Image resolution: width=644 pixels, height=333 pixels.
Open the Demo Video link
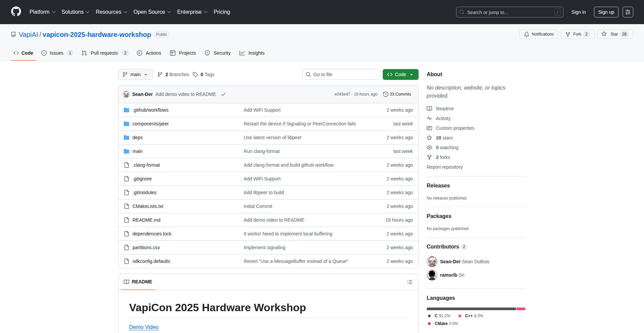point(144,327)
